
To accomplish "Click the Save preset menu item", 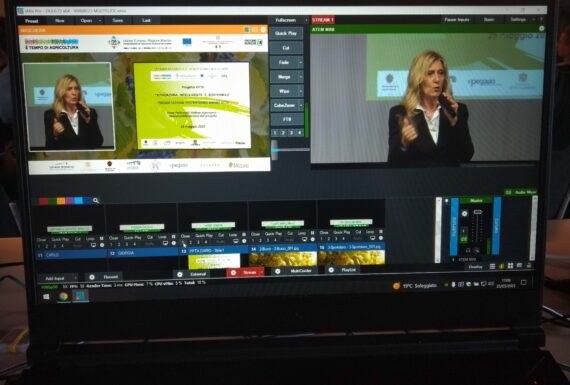I will pyautogui.click(x=117, y=21).
